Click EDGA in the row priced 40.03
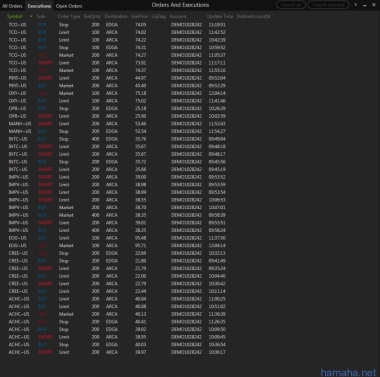Image resolution: width=380 pixels, height=377 pixels. coord(112,345)
